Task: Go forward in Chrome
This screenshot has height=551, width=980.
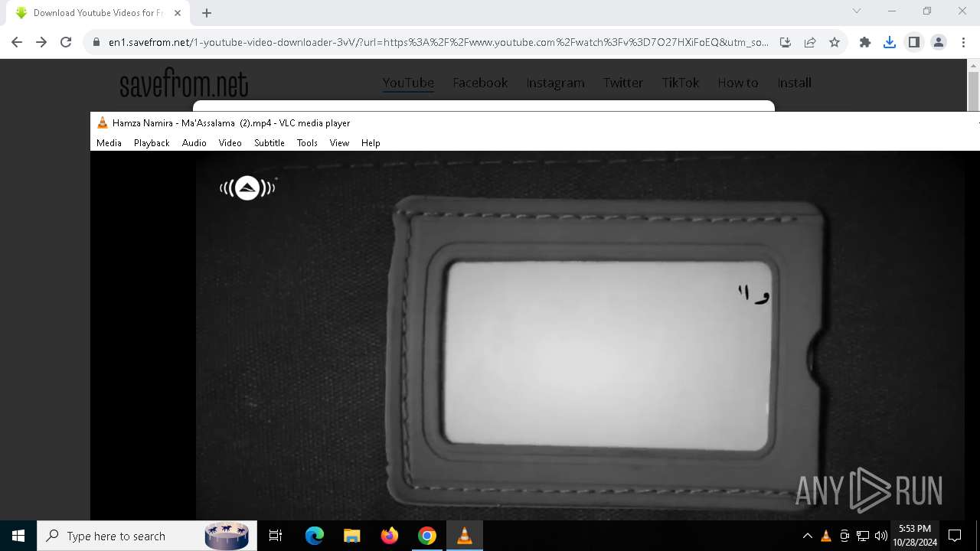Action: [x=41, y=42]
